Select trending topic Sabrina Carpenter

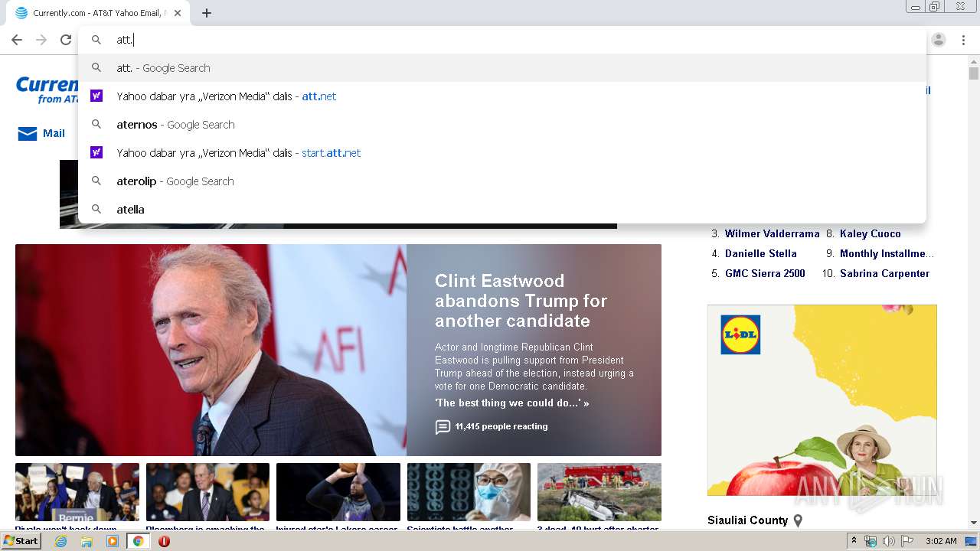coord(884,273)
